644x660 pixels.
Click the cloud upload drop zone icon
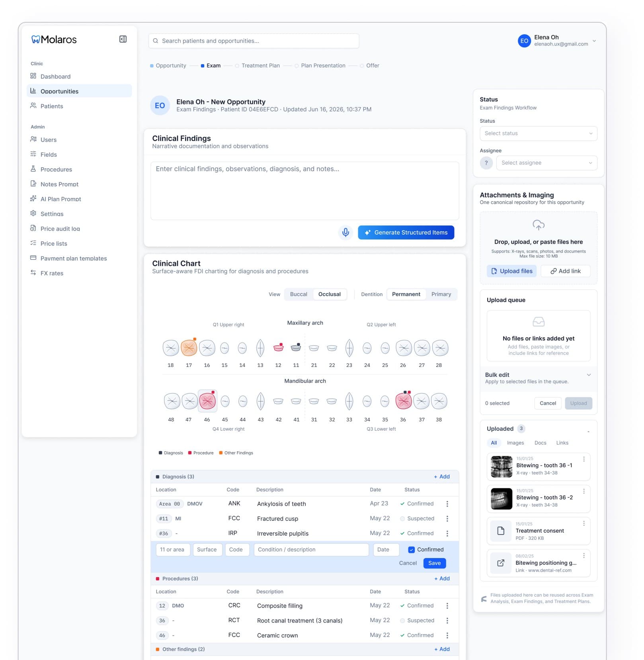538,225
